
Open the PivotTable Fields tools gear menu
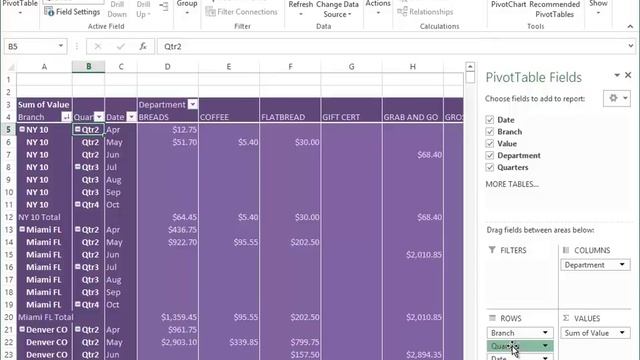tap(617, 98)
